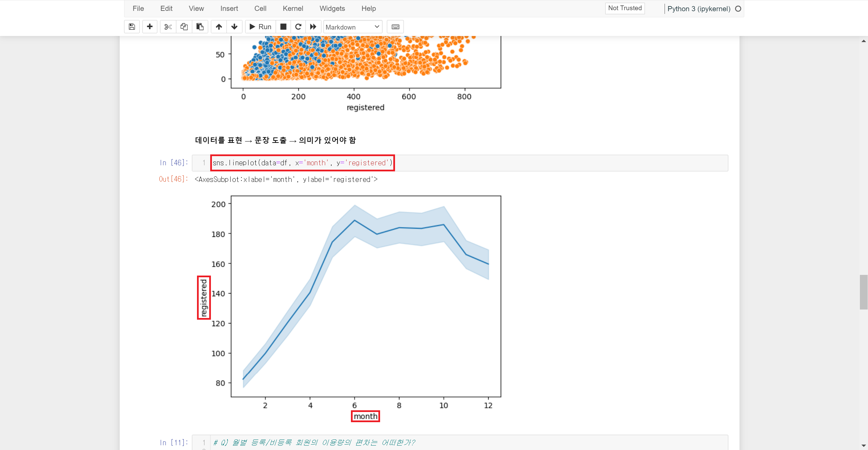This screenshot has height=450, width=868.
Task: Open the Cell menu
Action: pyautogui.click(x=260, y=8)
